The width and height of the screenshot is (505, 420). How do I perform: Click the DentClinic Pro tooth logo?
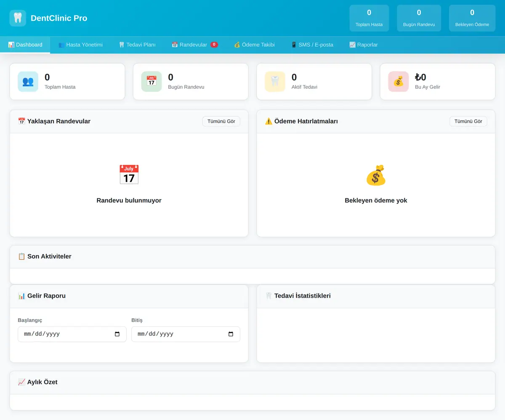pyautogui.click(x=18, y=18)
